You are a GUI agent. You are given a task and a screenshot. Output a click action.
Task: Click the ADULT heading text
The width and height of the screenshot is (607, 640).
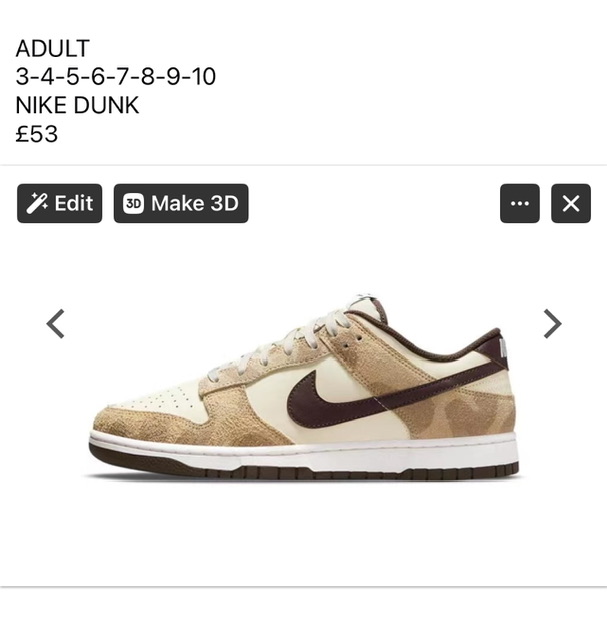[52, 48]
